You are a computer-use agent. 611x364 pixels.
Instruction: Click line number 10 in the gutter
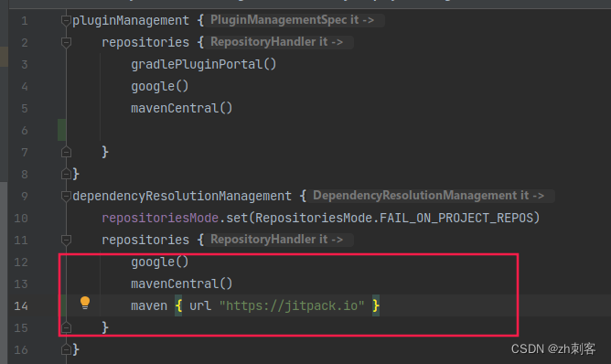pyautogui.click(x=21, y=218)
